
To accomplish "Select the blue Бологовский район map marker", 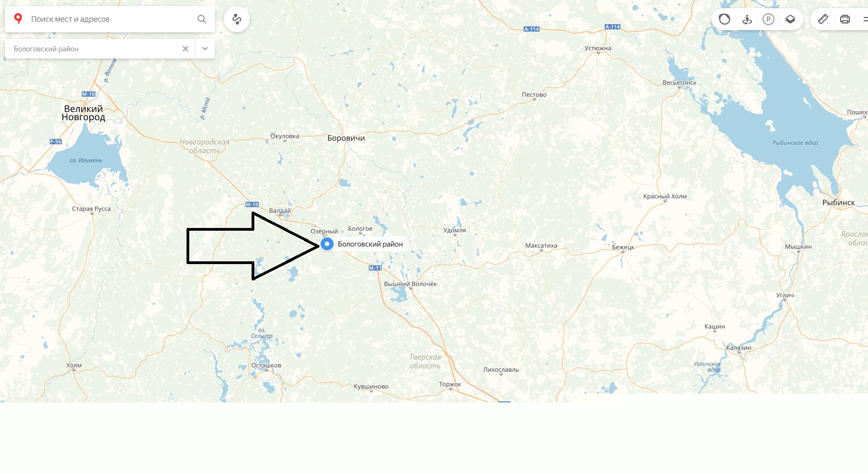I will [327, 244].
